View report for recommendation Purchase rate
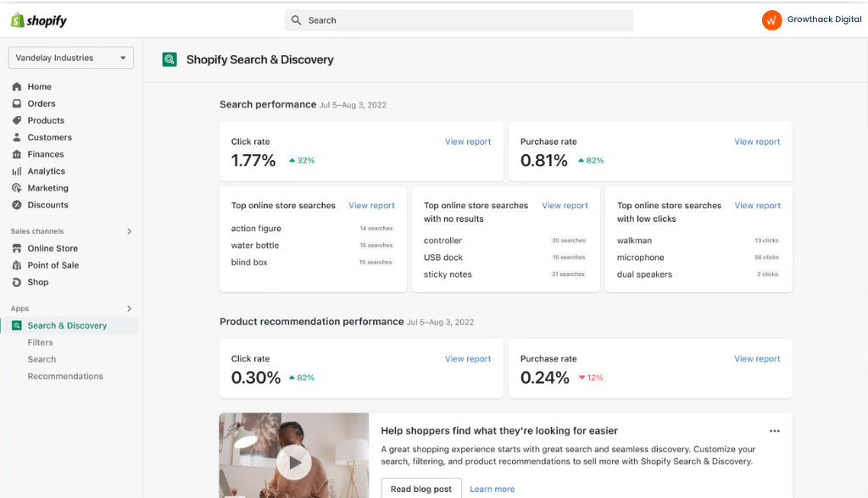This screenshot has height=498, width=868. click(757, 358)
